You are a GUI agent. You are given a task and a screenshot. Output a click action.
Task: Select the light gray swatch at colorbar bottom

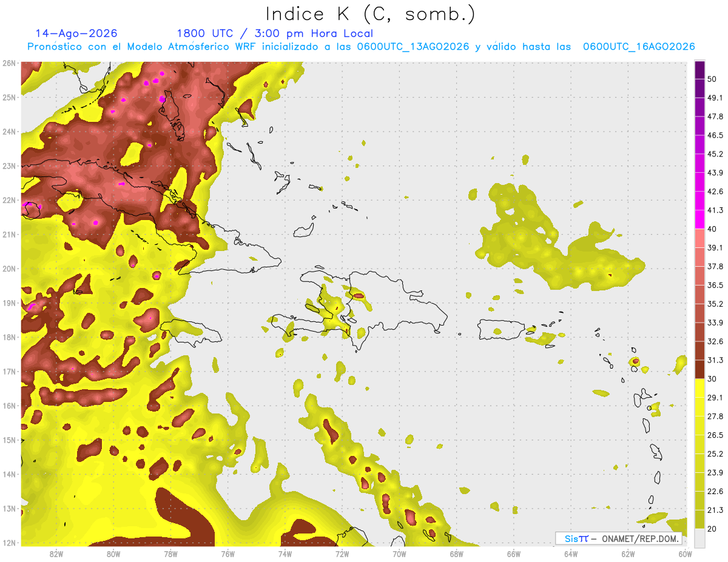point(699,538)
